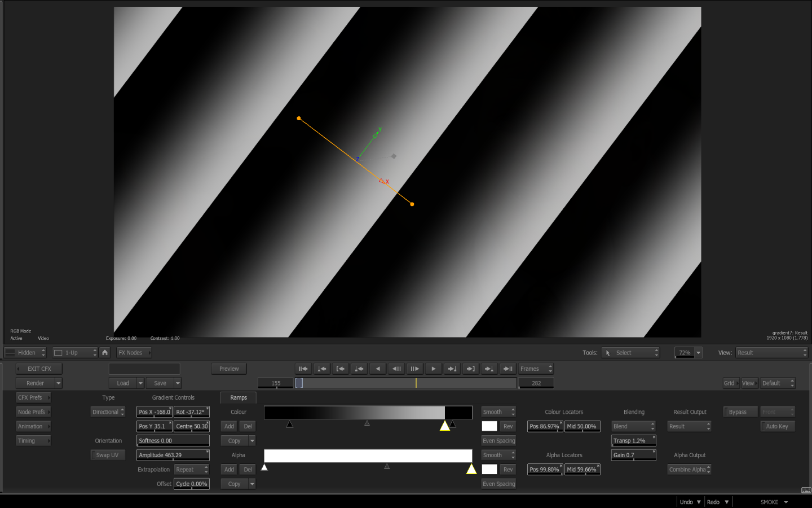
Task: Click the on-screen keyboard icon
Action: point(806,490)
